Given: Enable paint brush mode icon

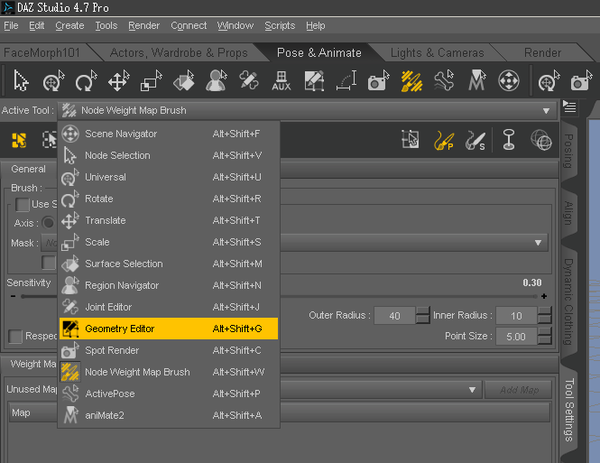Looking at the screenshot, I should [x=444, y=140].
